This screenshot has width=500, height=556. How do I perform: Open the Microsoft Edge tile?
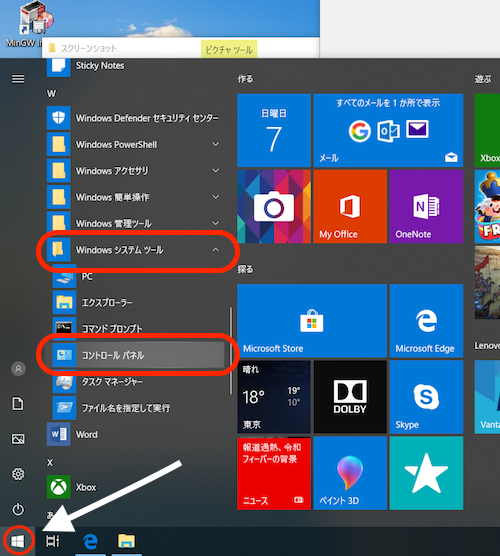[x=426, y=321]
